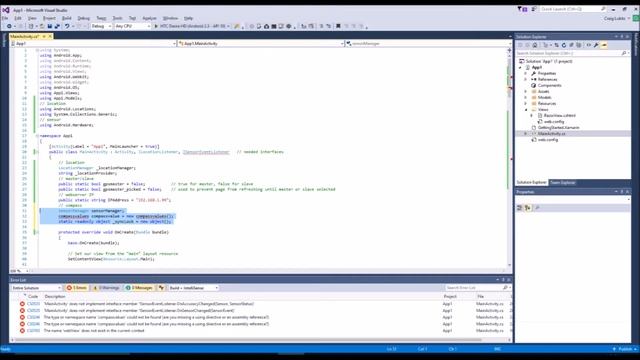Click the Properties wrench icon in Solution Explorer
The image size is (640, 360).
596,45
